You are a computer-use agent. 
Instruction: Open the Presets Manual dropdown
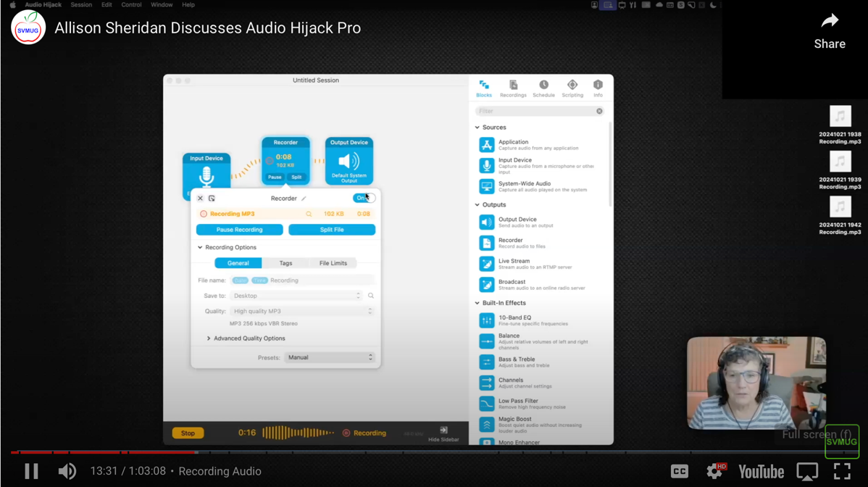(330, 357)
